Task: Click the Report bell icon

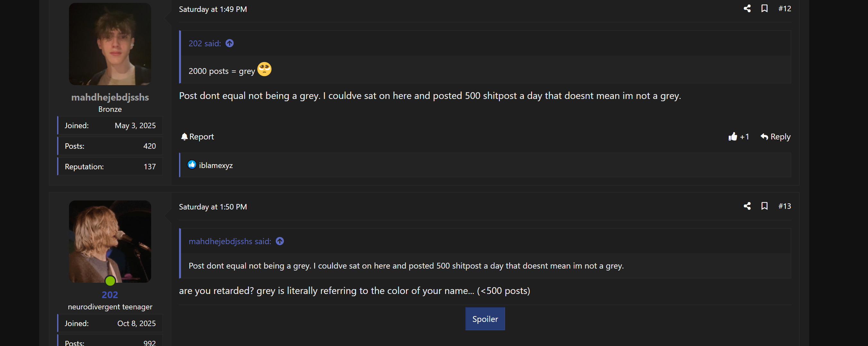Action: coord(184,137)
